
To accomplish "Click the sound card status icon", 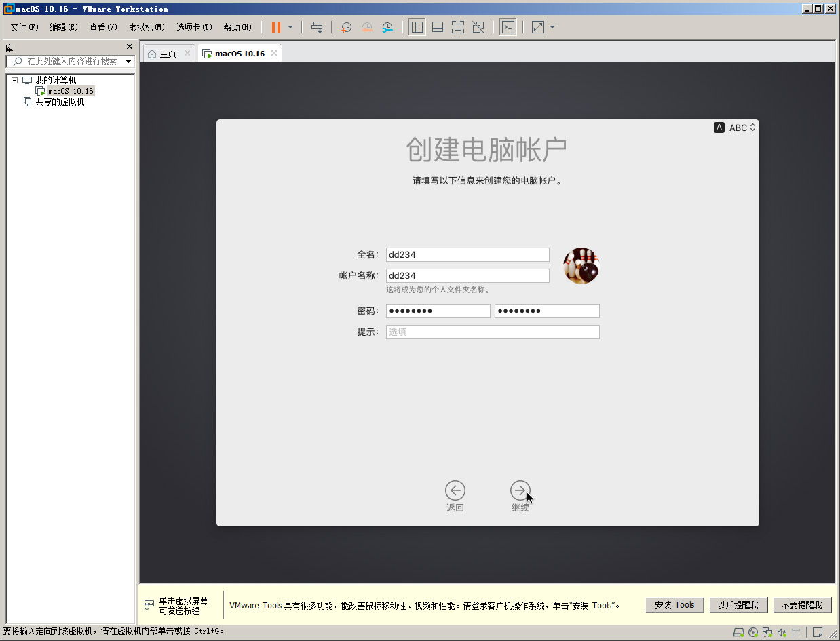I will 782,633.
